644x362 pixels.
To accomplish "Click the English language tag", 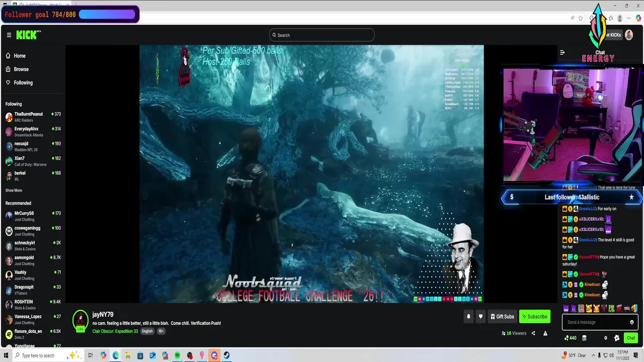I will coord(147,331).
